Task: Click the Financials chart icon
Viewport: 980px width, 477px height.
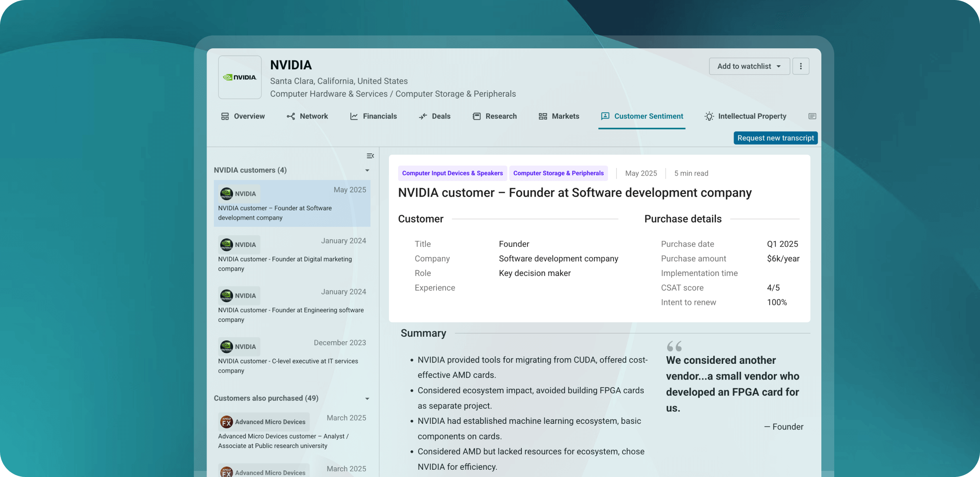Action: [354, 116]
